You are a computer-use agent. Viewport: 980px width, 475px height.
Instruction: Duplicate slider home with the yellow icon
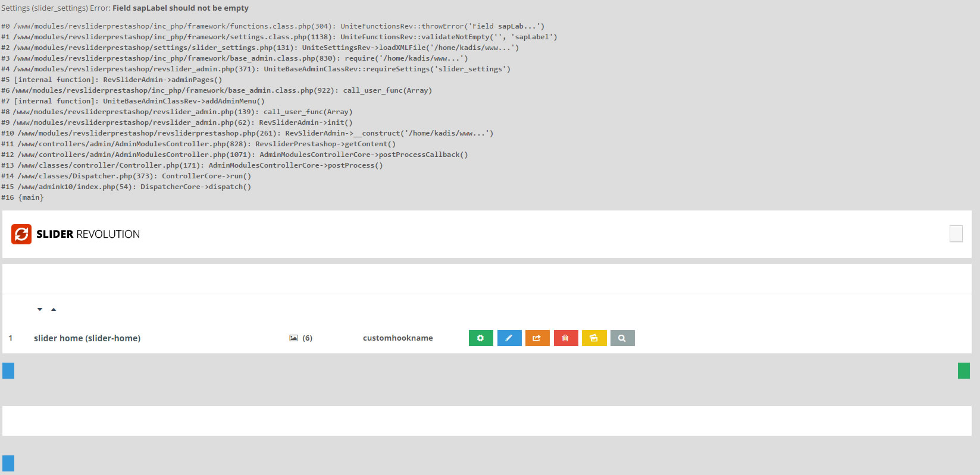594,338
